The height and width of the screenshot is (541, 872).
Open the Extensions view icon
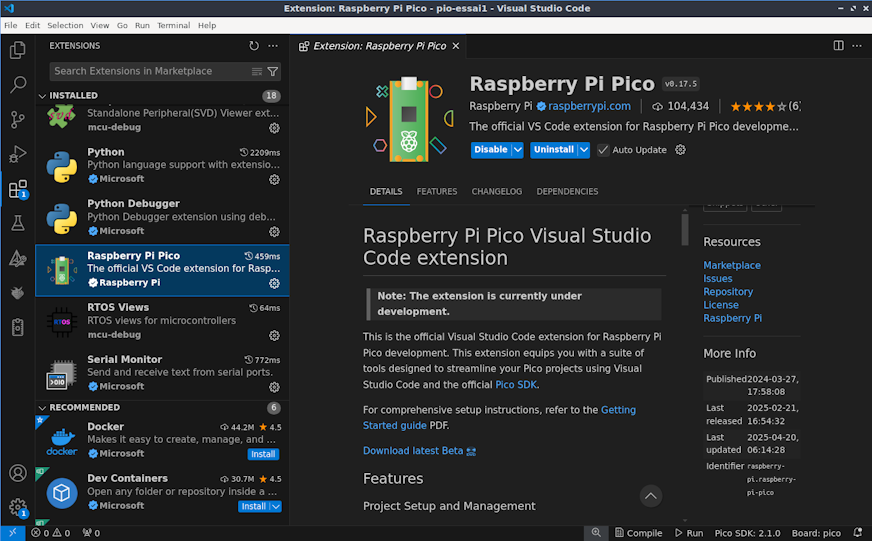pyautogui.click(x=18, y=189)
